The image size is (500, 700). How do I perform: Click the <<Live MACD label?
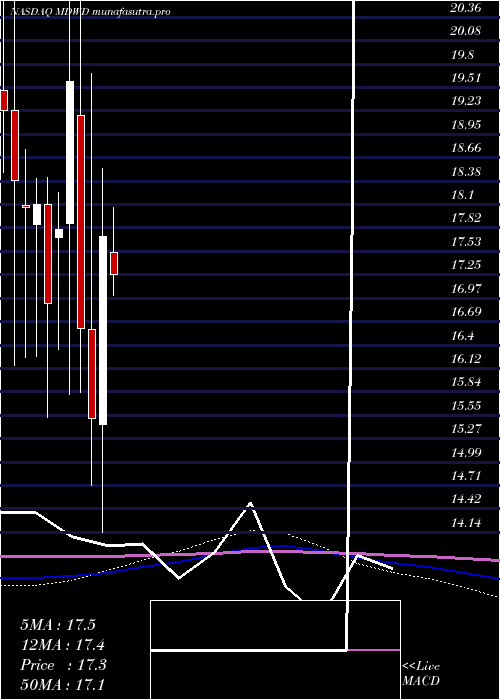tap(421, 673)
